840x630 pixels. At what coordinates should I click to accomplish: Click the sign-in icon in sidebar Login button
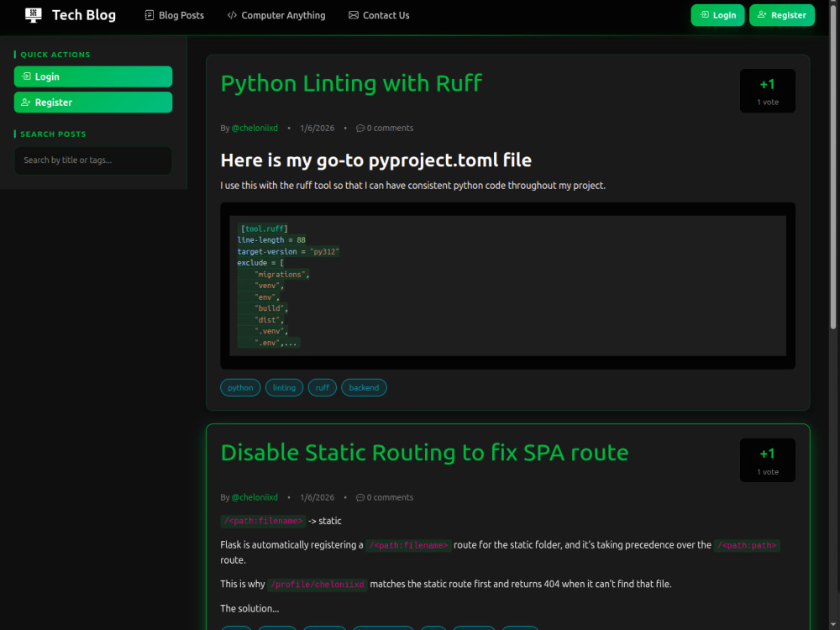[x=26, y=76]
